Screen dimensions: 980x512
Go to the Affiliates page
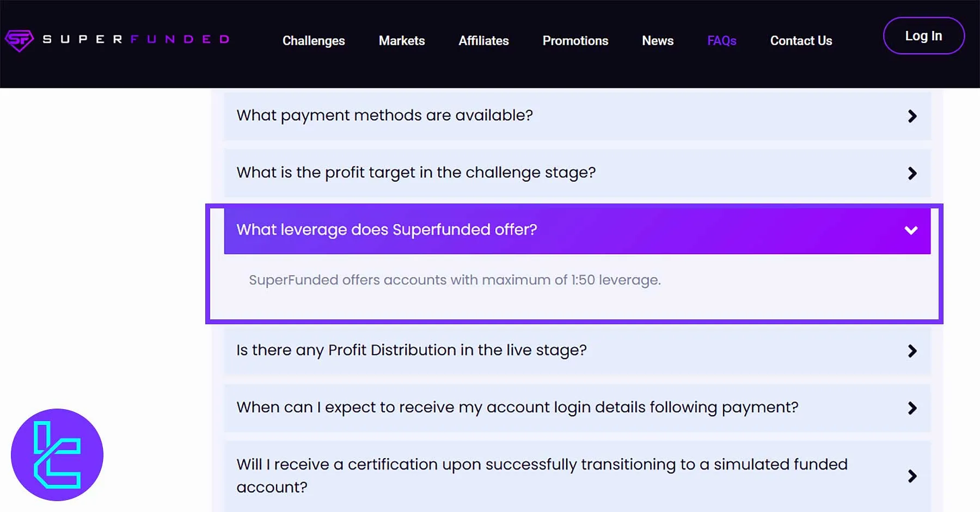(483, 41)
